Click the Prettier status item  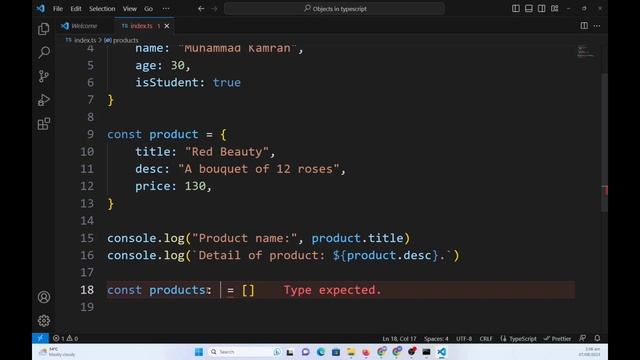(558, 338)
